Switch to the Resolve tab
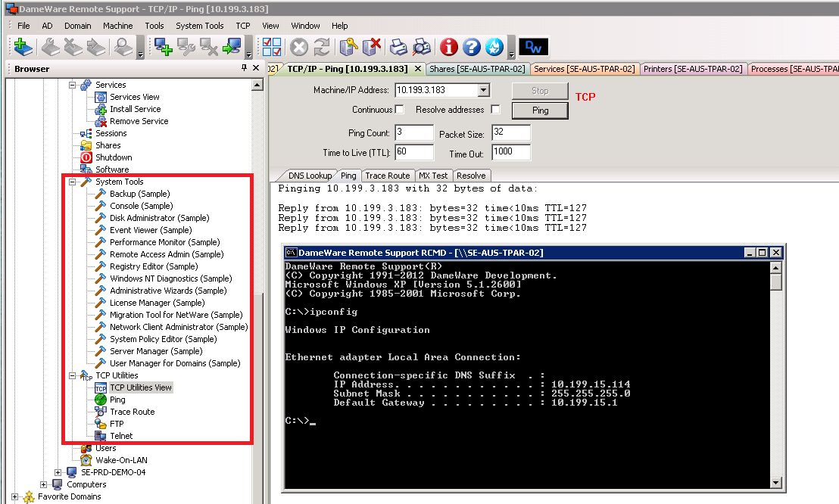Screen dimensions: 839x504 (x=471, y=176)
